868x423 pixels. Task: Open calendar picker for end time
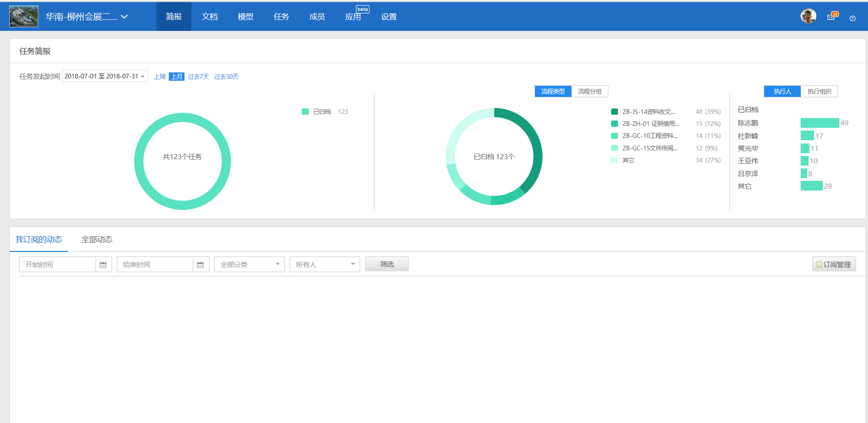[201, 265]
